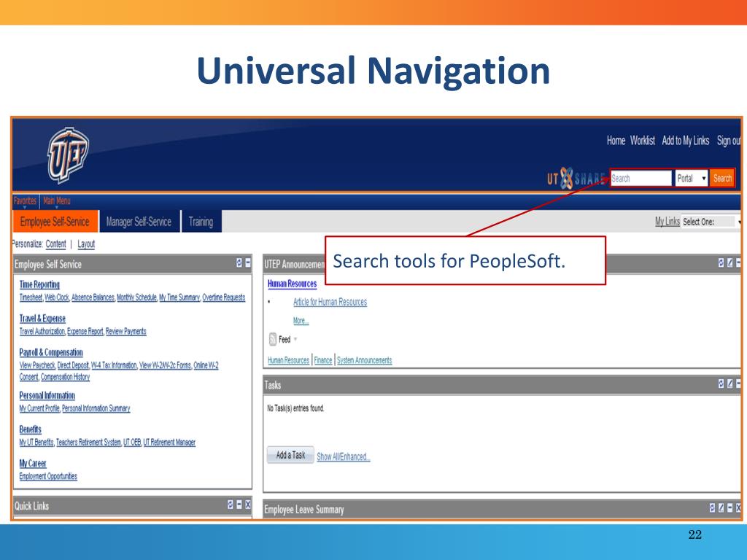Viewport: 747px width, 560px height.
Task: Open the Monthly Schedule link
Action: (136, 297)
